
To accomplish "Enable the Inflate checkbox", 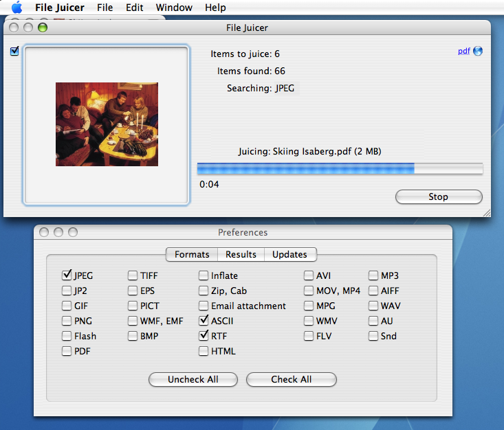I will (204, 275).
